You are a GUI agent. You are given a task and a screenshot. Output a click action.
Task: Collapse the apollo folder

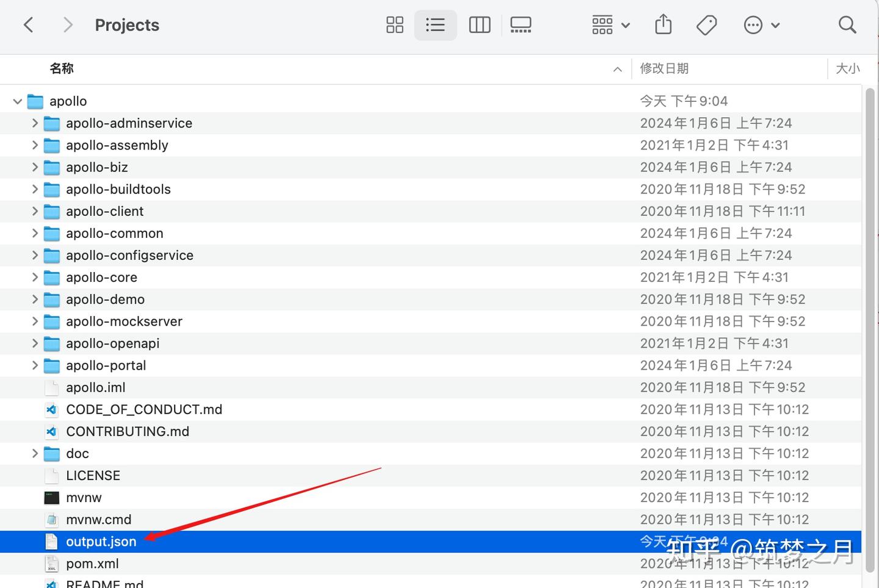click(17, 101)
